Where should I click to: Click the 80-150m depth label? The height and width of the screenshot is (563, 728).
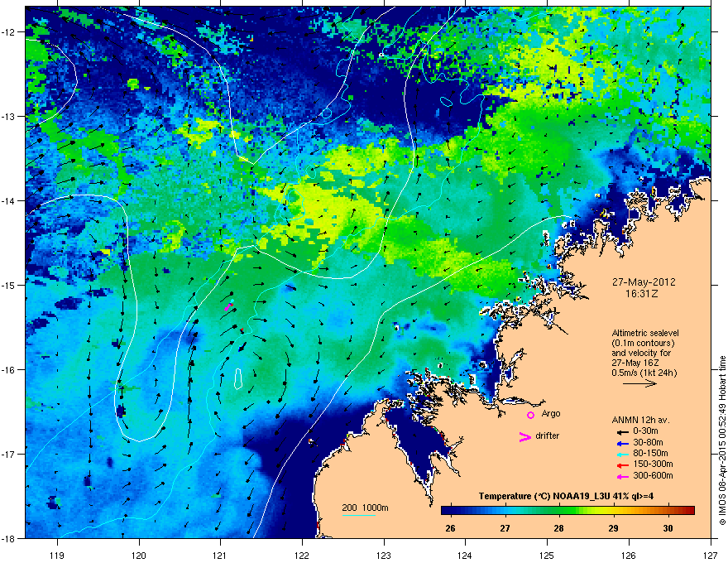tap(650, 454)
